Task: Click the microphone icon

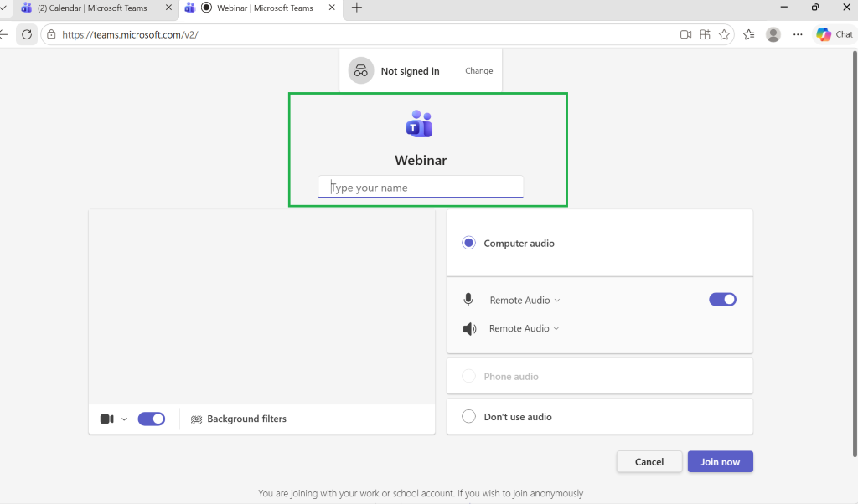Action: pyautogui.click(x=468, y=300)
